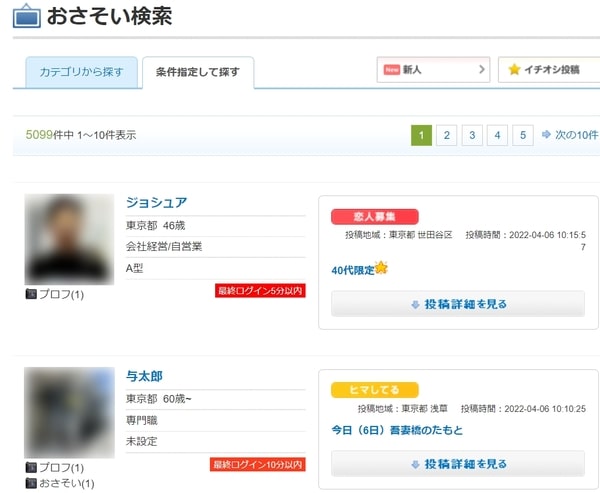The image size is (600, 493).
Task: Expand 投稿詳細を見る for 与太郎's post
Action: click(x=458, y=464)
